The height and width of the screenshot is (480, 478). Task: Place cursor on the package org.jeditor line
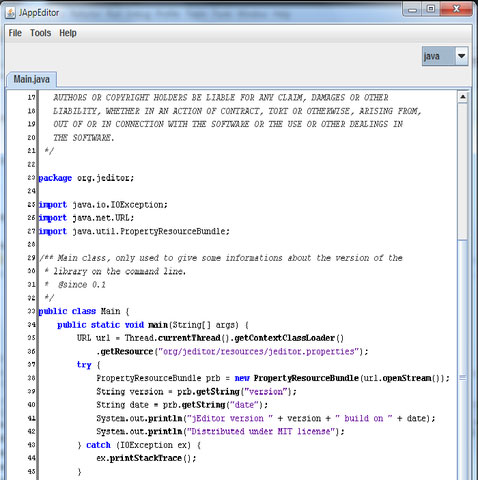[x=86, y=178]
